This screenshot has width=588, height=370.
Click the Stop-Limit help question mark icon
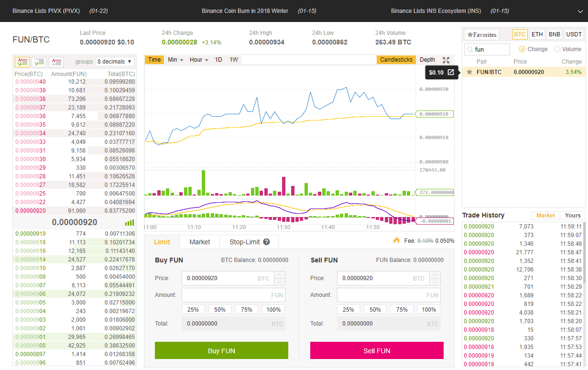[266, 242]
